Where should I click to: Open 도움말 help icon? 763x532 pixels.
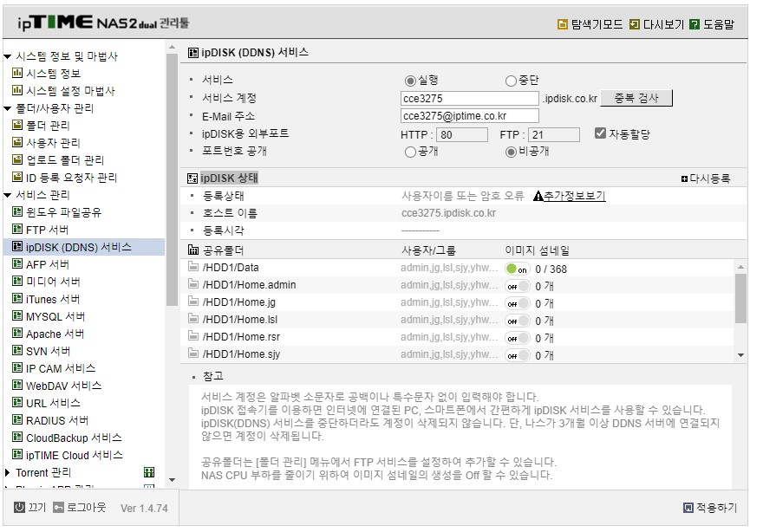[695, 24]
